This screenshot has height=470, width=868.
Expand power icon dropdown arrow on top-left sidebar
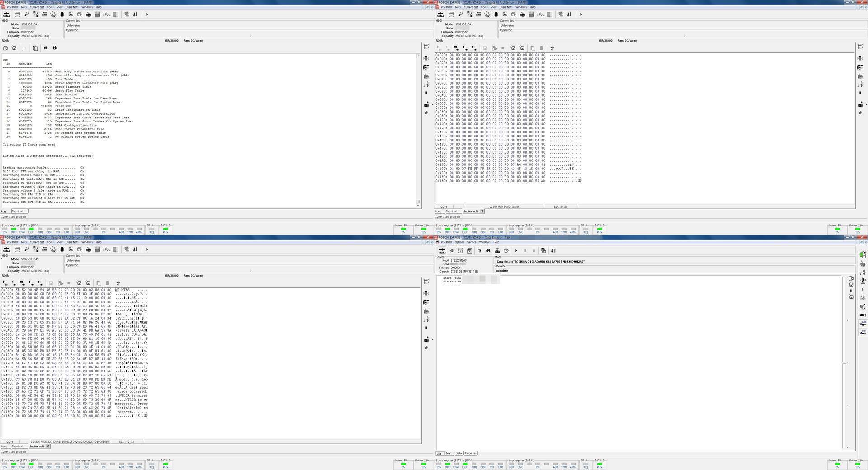[x=432, y=104]
